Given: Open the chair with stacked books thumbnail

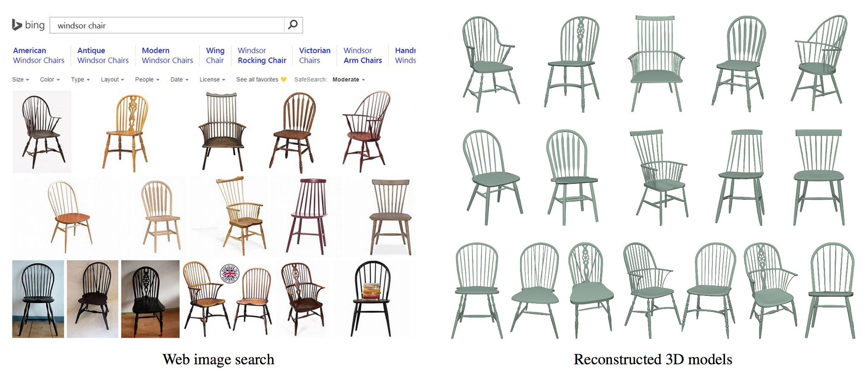Looking at the screenshot, I should click(372, 298).
